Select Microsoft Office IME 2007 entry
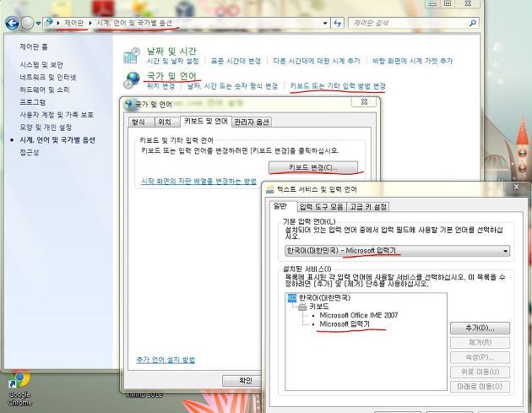532x413 pixels. point(359,315)
